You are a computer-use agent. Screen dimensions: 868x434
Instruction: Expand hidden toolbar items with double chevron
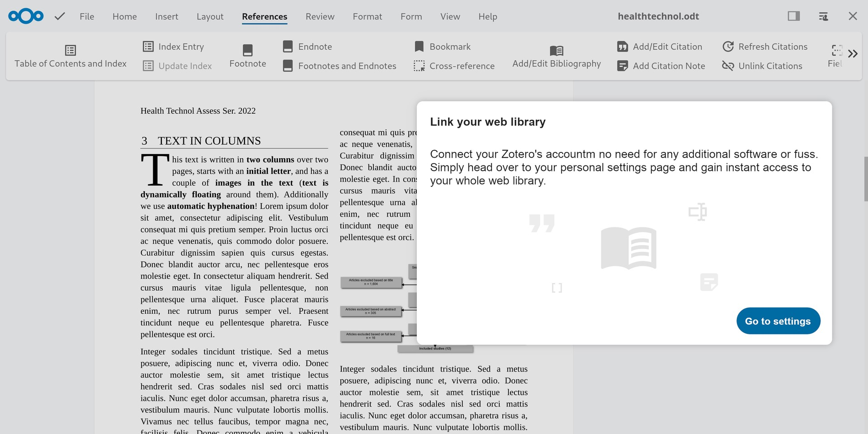point(854,53)
